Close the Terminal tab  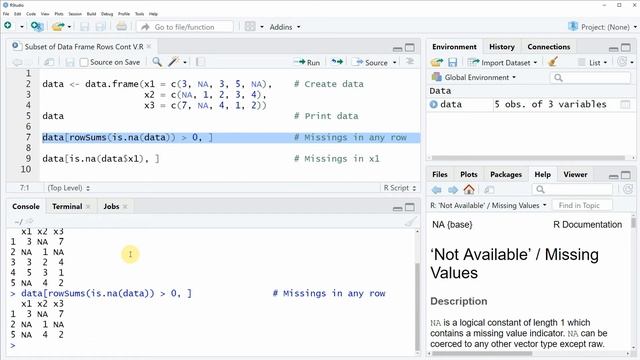[x=88, y=207]
